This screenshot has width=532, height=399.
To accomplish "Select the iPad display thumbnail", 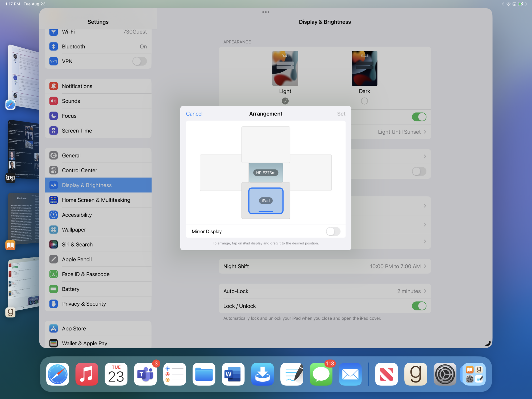I will (x=266, y=201).
